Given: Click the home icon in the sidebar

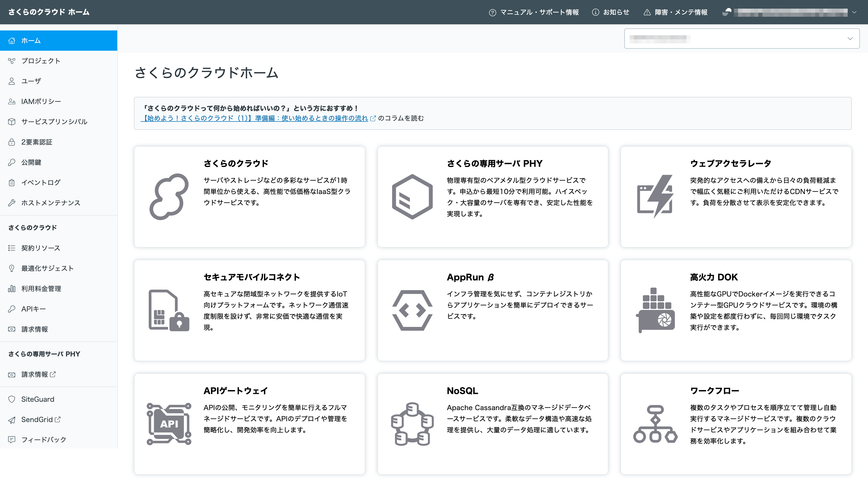Looking at the screenshot, I should (12, 41).
